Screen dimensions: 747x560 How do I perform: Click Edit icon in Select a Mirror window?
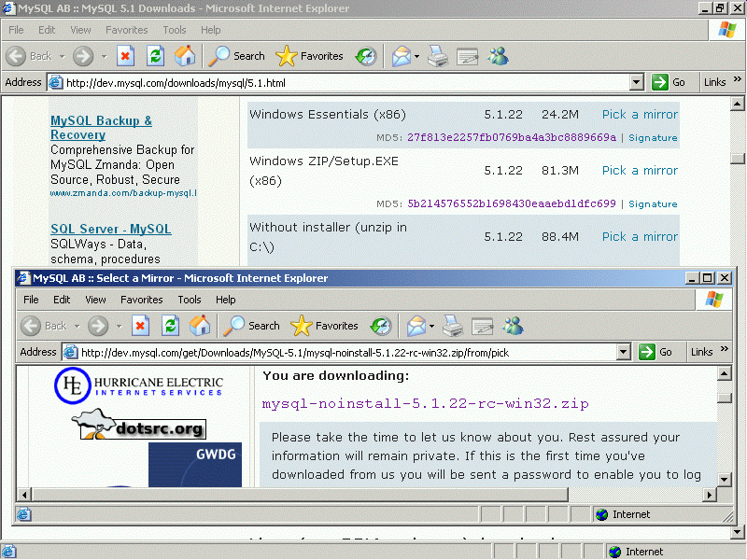click(x=482, y=326)
